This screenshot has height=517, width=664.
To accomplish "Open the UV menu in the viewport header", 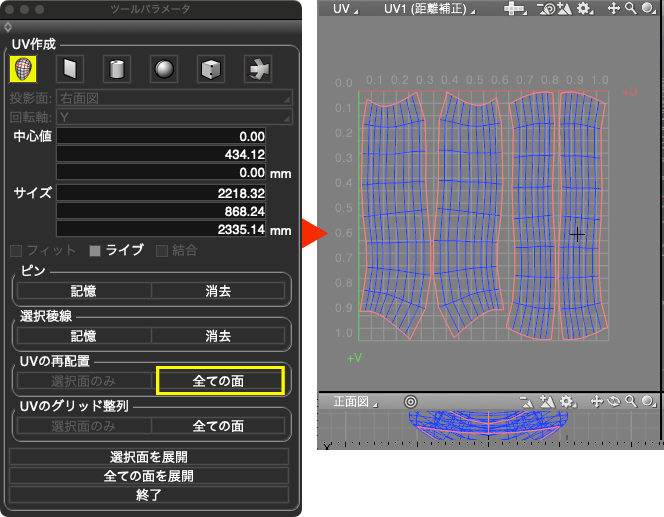I will click(x=346, y=8).
